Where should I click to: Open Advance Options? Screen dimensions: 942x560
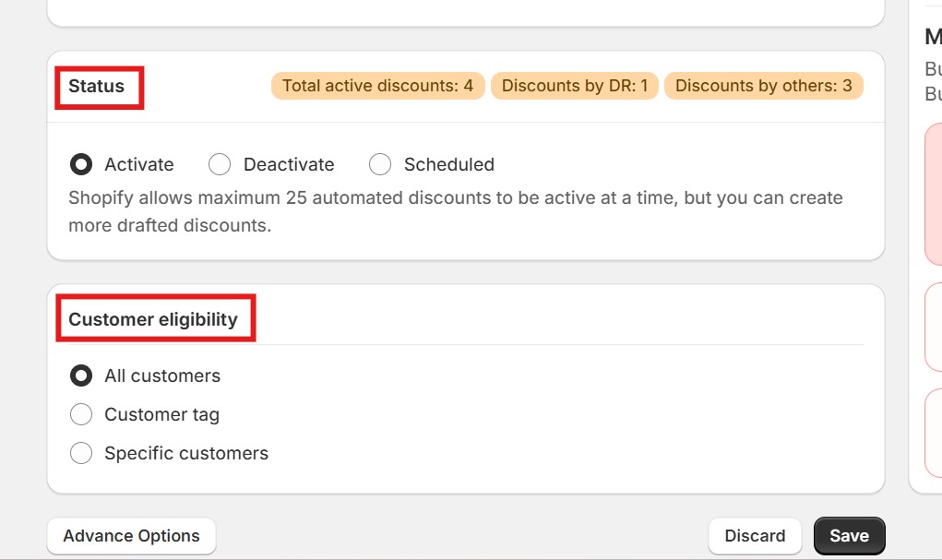pyautogui.click(x=131, y=535)
